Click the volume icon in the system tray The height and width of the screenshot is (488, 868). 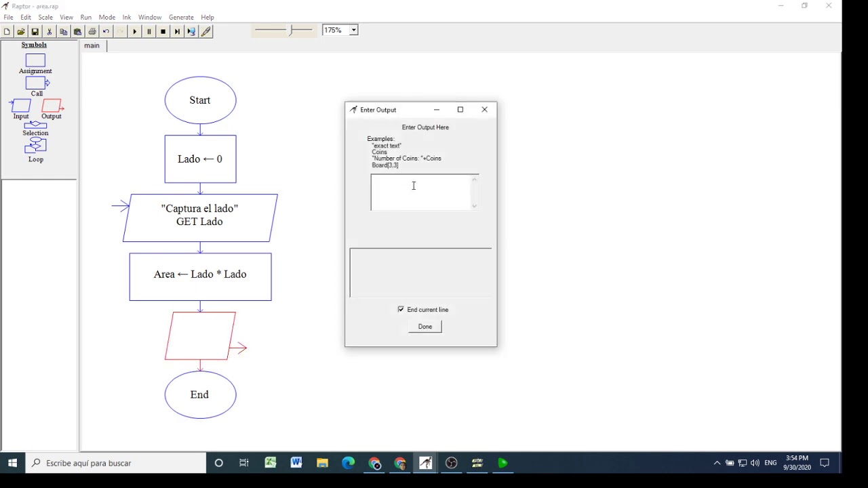pos(755,463)
